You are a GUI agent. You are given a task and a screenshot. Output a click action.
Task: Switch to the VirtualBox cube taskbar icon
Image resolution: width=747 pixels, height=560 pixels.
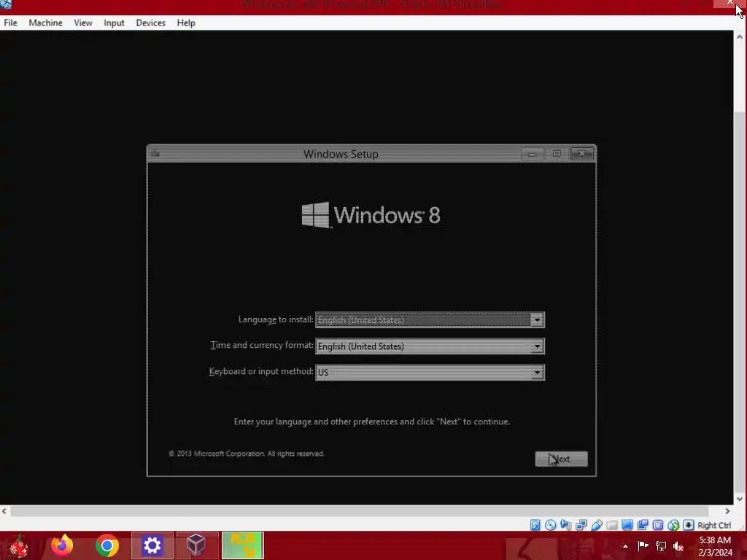tap(197, 545)
